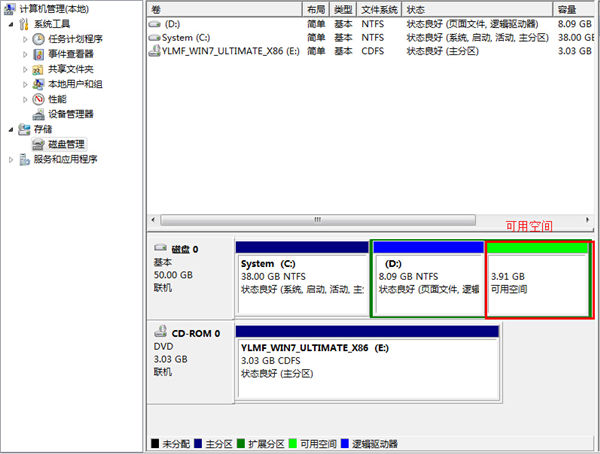Screen dimensions: 600x454
Task: Open 事件查看器 (Event Viewer) icon
Action: [39, 54]
